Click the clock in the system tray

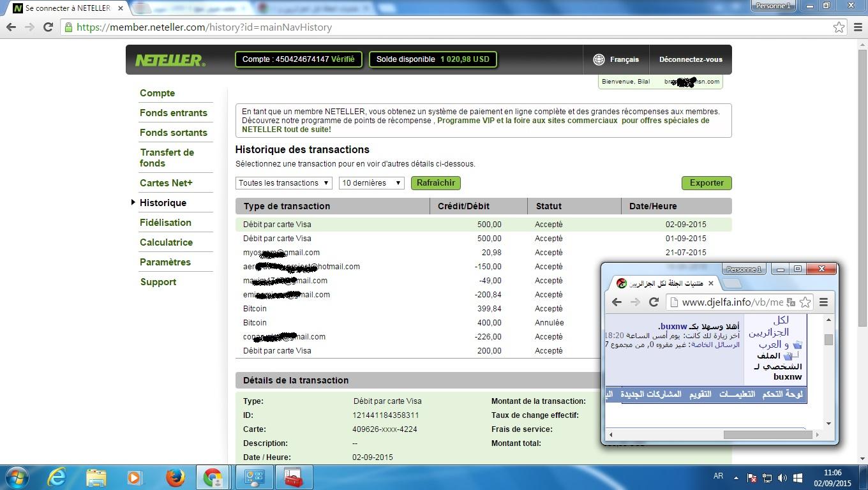click(x=832, y=478)
